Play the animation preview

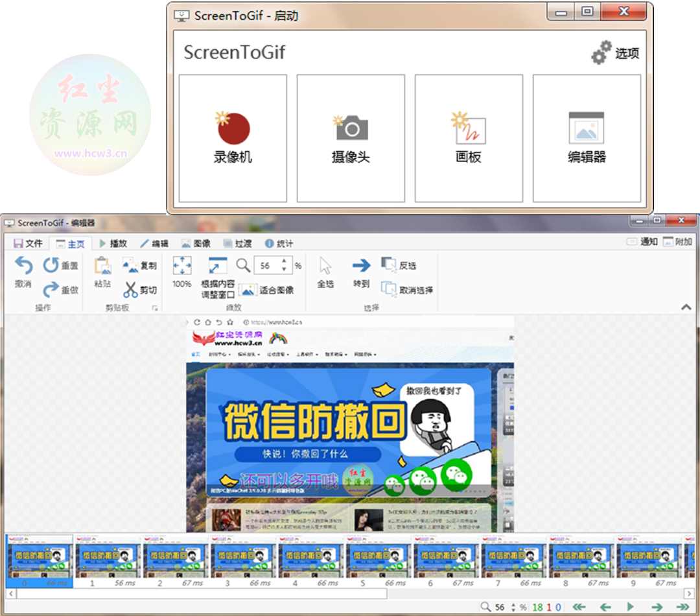[x=630, y=607]
